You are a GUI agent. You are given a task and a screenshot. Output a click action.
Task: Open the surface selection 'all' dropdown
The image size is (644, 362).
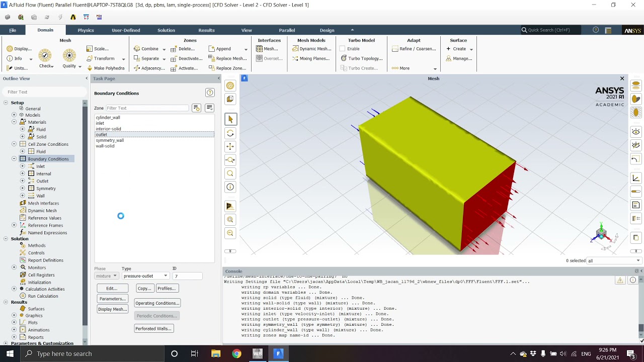tap(614, 260)
